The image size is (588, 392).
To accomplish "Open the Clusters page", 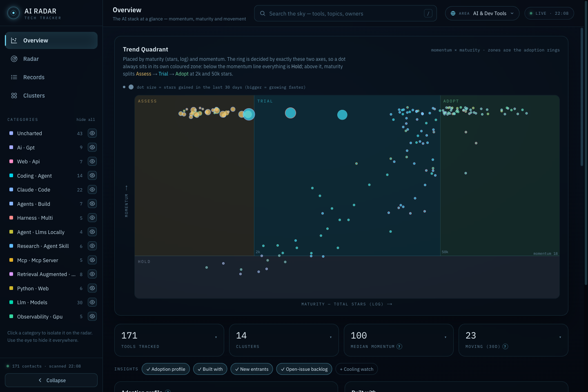I will tap(51, 96).
